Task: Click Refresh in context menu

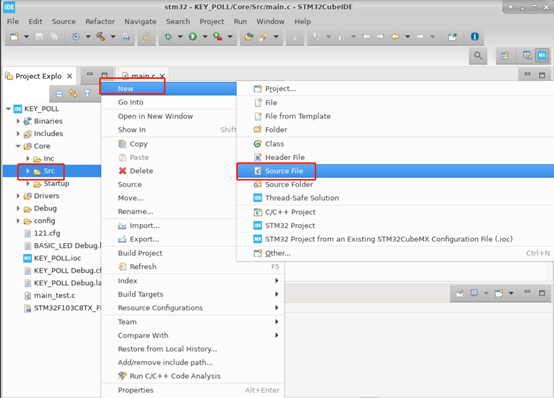Action: pyautogui.click(x=193, y=267)
